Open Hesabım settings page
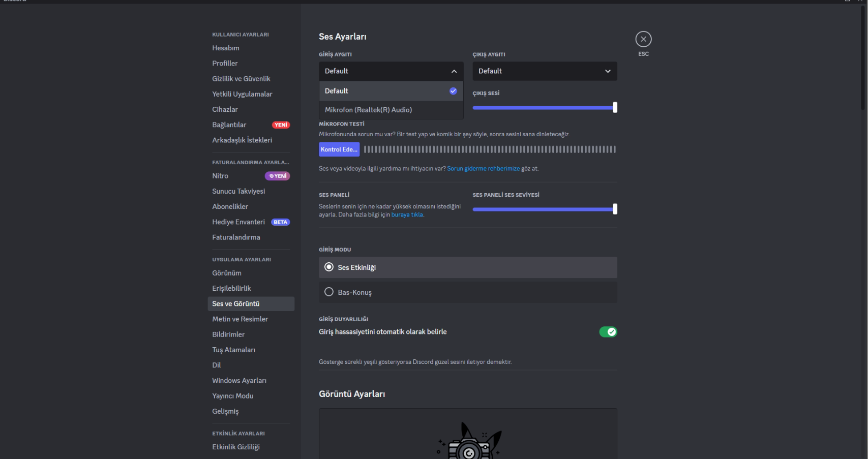The height and width of the screenshot is (459, 868). (225, 48)
